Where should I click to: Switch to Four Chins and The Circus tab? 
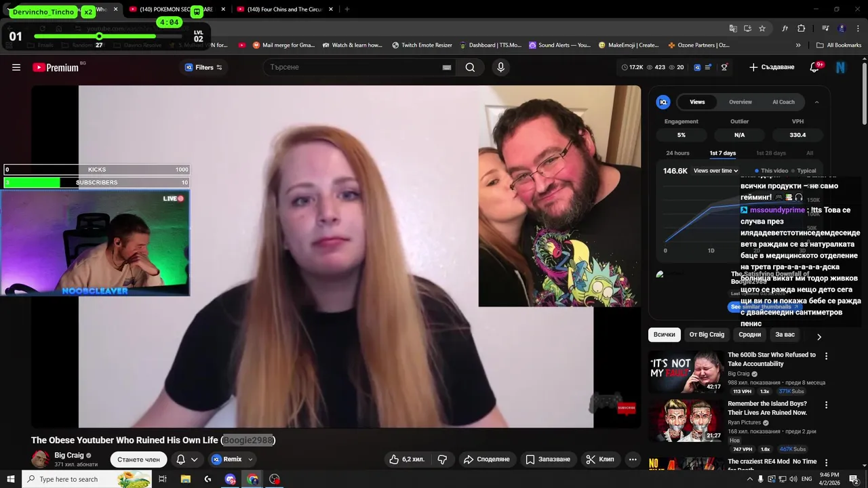coord(283,9)
